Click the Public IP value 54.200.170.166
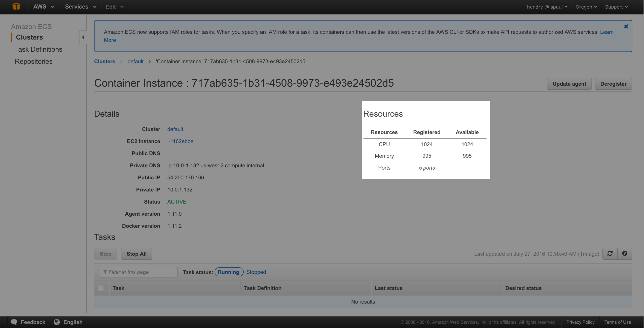 click(186, 178)
